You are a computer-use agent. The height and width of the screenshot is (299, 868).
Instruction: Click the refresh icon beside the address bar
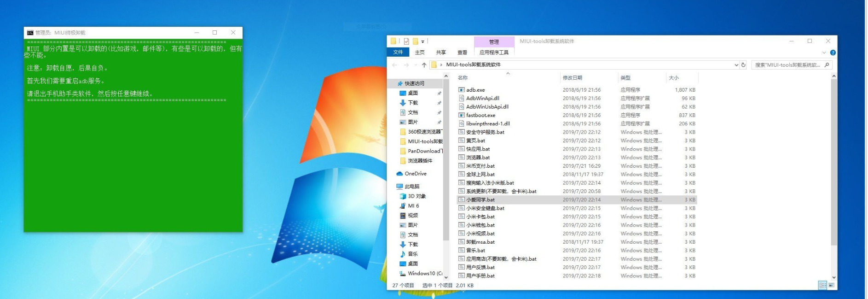(743, 65)
